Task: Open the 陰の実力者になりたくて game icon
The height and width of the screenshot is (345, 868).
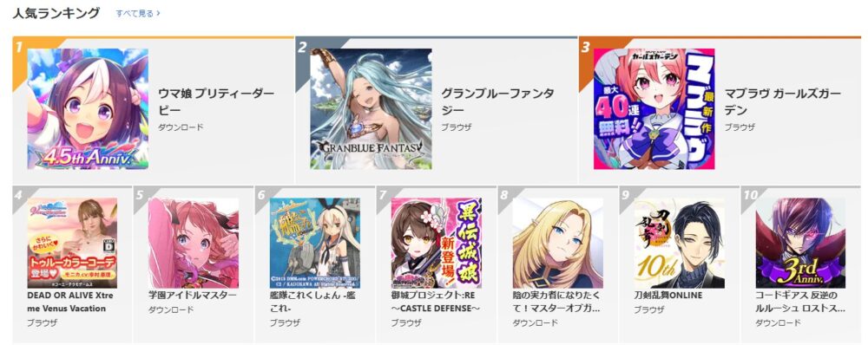Action: click(x=558, y=243)
